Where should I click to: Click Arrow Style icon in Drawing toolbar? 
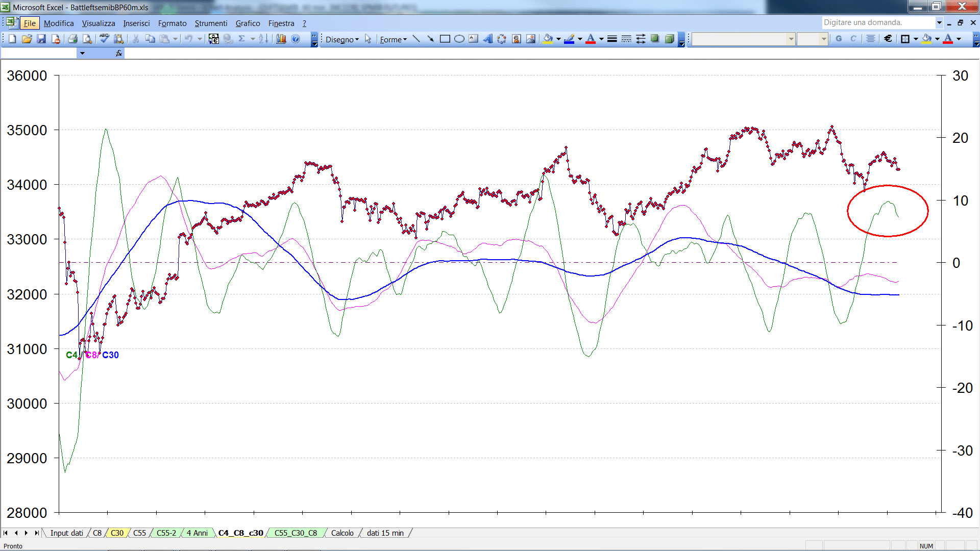pyautogui.click(x=641, y=39)
